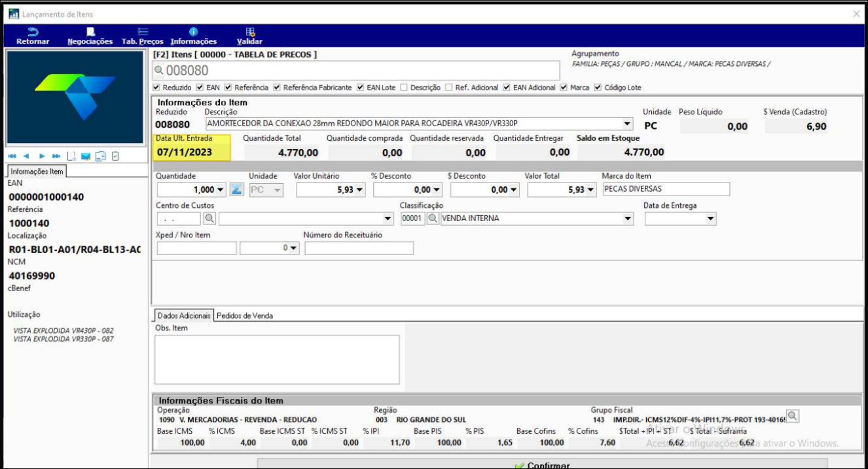Click magnifier icon next to Grupo Fiscal
This screenshot has height=469, width=868.
pyautogui.click(x=793, y=416)
